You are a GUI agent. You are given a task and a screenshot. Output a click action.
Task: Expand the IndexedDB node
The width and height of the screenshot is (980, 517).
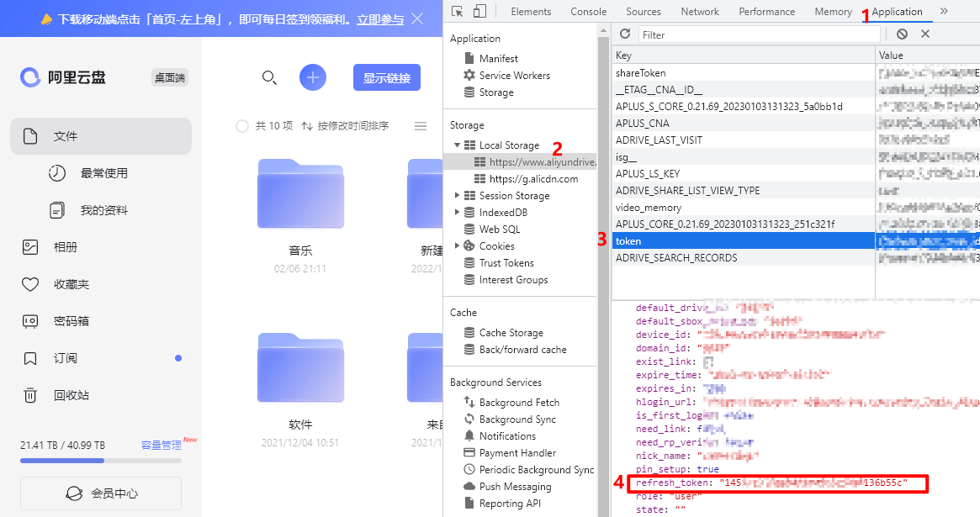pos(458,213)
